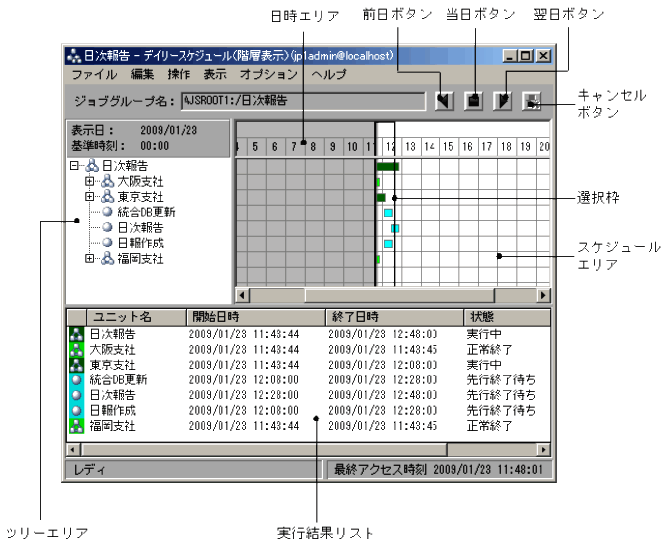Click the result list scrollbar right arrow

543,449
